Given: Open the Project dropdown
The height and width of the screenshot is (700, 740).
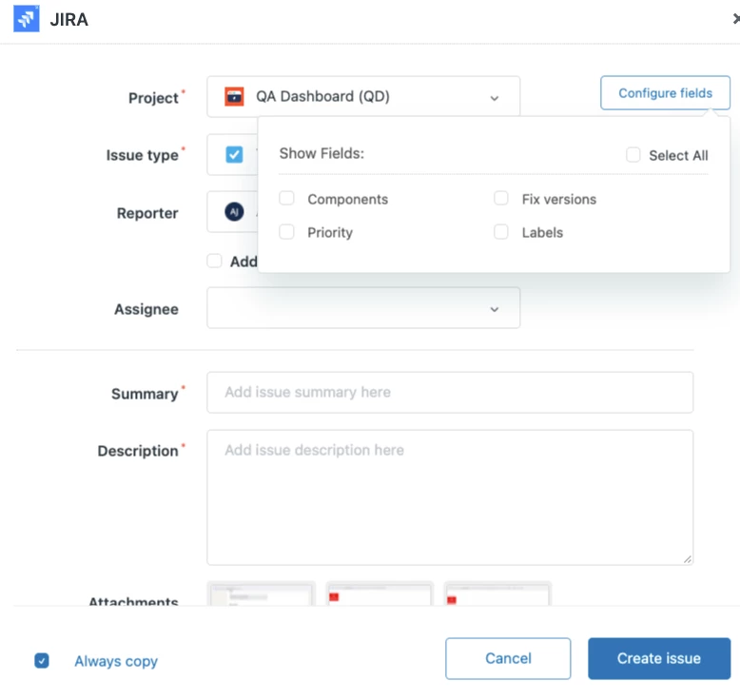Looking at the screenshot, I should pyautogui.click(x=363, y=96).
